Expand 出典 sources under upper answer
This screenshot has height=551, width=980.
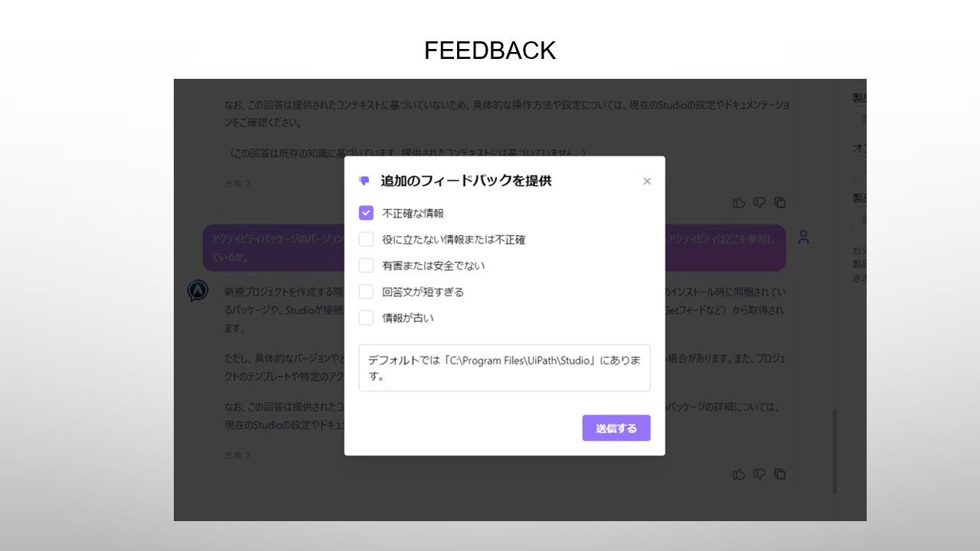[237, 184]
